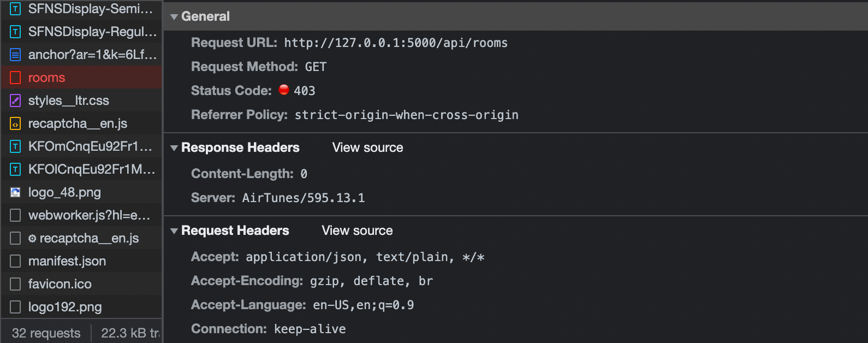Open View source for Response Headers

[x=367, y=147]
